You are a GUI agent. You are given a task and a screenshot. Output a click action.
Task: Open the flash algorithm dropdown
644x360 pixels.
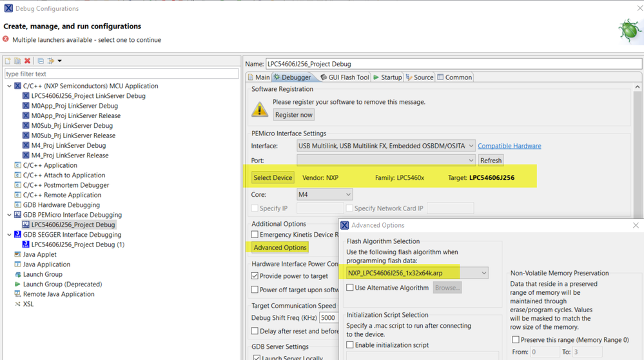[x=417, y=273]
